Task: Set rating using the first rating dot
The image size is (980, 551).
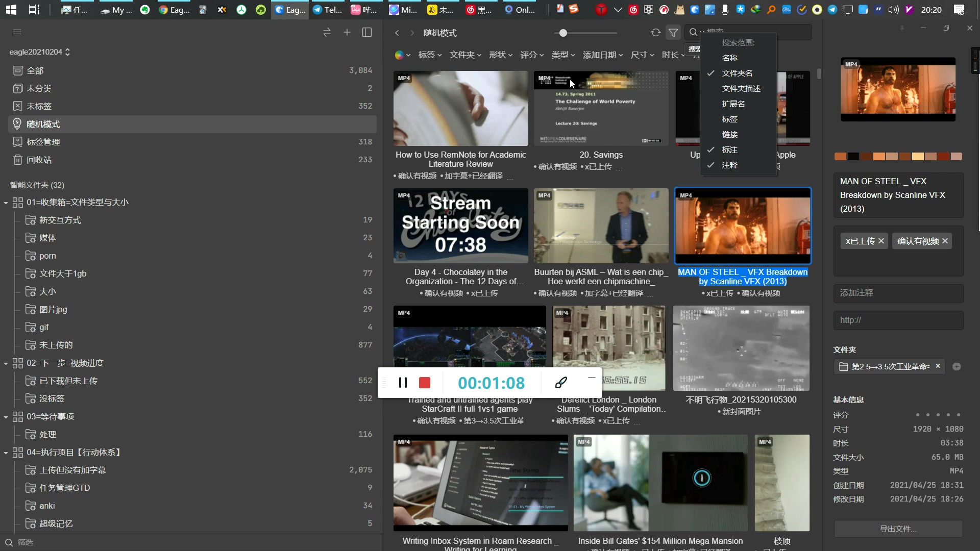Action: [x=918, y=415]
